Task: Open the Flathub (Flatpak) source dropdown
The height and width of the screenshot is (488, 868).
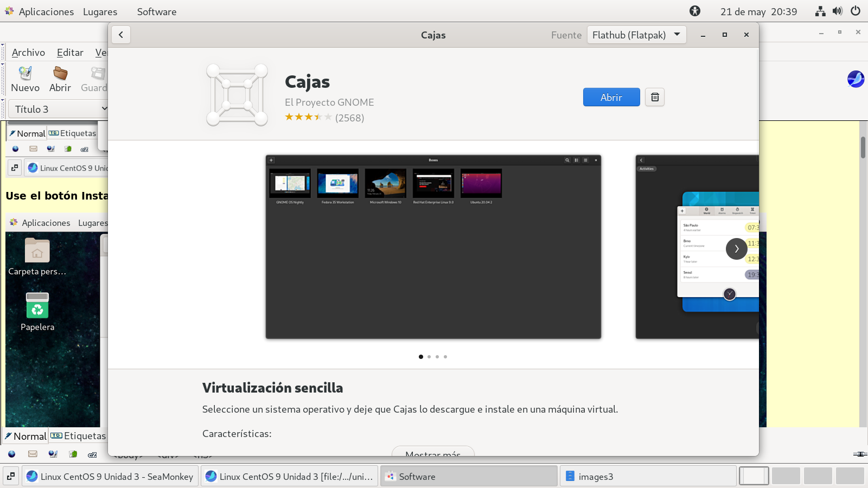Action: [x=636, y=35]
